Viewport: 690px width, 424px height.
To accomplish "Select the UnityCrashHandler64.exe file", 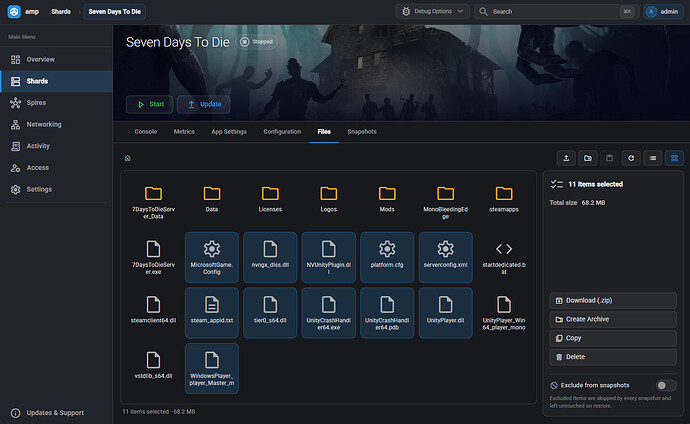I will (x=329, y=313).
